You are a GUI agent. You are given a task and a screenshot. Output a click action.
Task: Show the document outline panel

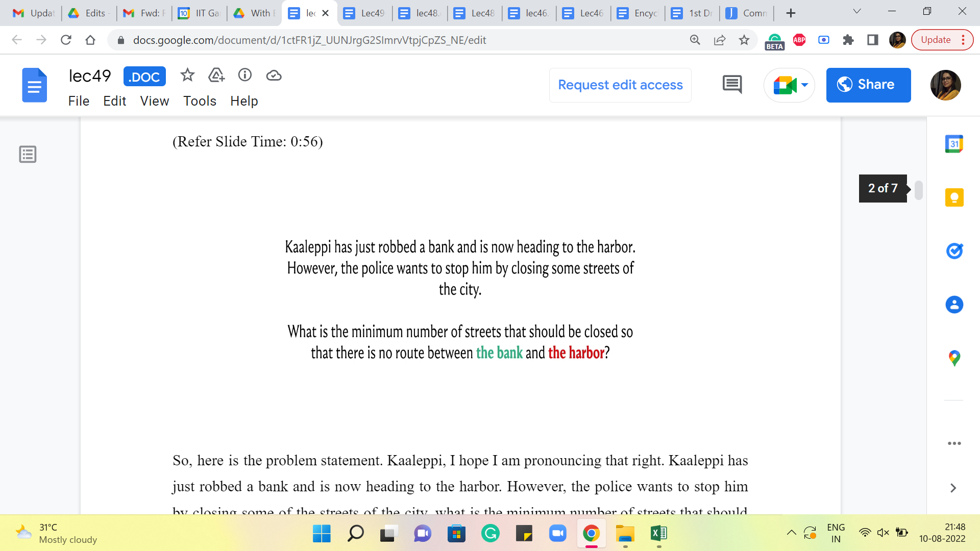28,154
